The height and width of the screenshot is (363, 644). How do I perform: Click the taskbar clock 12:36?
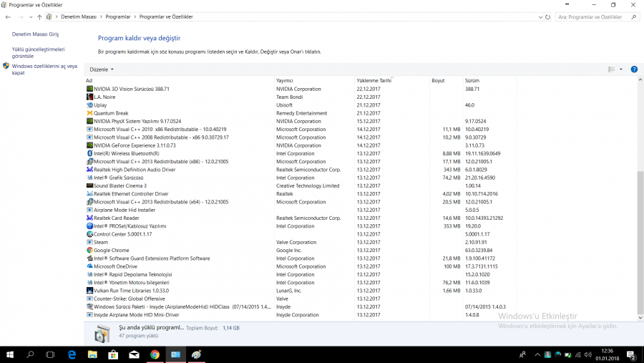pos(607,355)
